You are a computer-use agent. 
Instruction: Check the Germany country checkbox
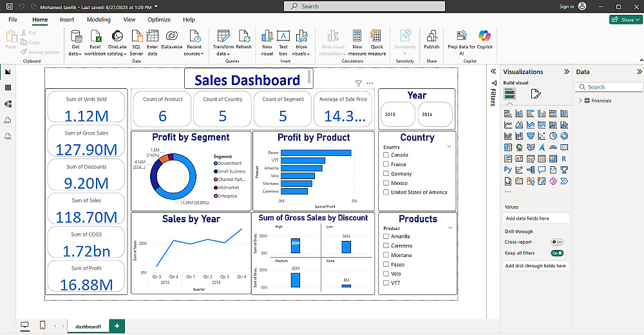(x=386, y=173)
